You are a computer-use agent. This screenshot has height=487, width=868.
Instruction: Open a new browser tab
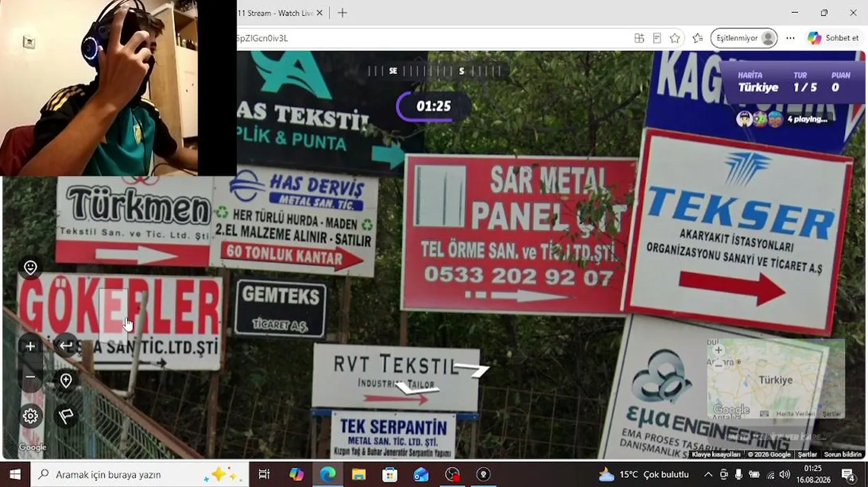click(x=342, y=13)
